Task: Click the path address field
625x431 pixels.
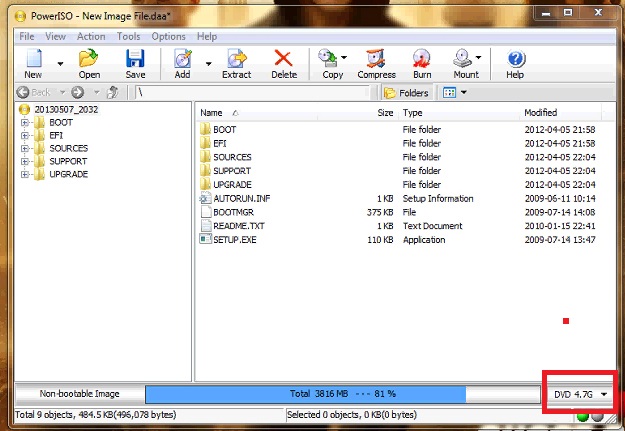Action: coord(252,92)
